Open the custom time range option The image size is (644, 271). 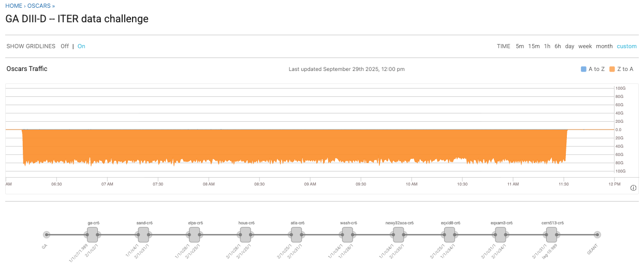pyautogui.click(x=626, y=46)
